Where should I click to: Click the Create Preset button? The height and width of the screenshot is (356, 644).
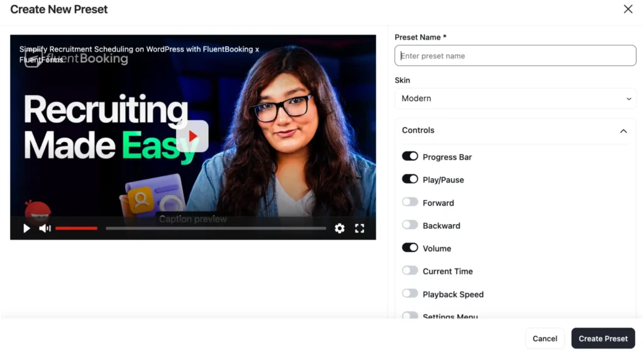[603, 338]
